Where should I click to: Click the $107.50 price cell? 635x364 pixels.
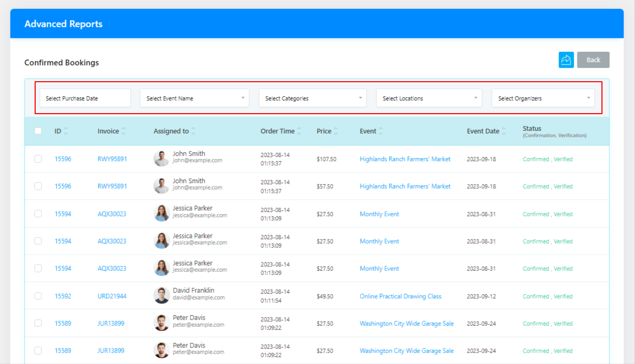pyautogui.click(x=327, y=159)
